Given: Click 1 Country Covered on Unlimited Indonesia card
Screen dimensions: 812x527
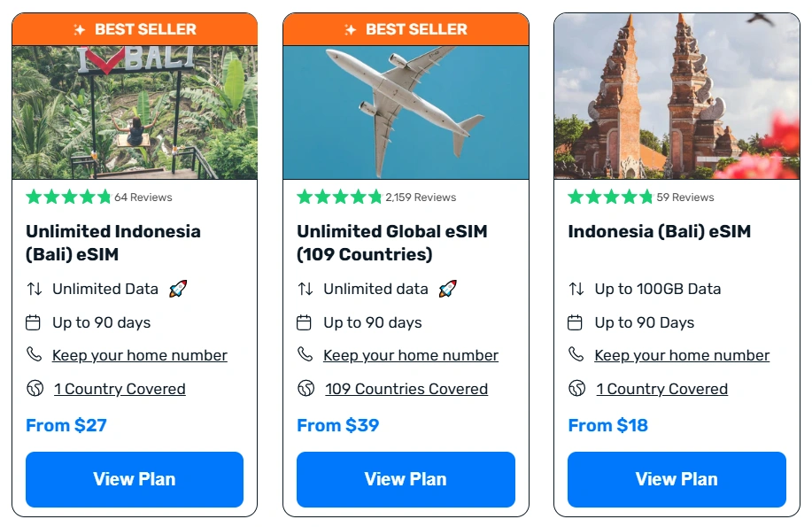Looking at the screenshot, I should click(x=120, y=389).
